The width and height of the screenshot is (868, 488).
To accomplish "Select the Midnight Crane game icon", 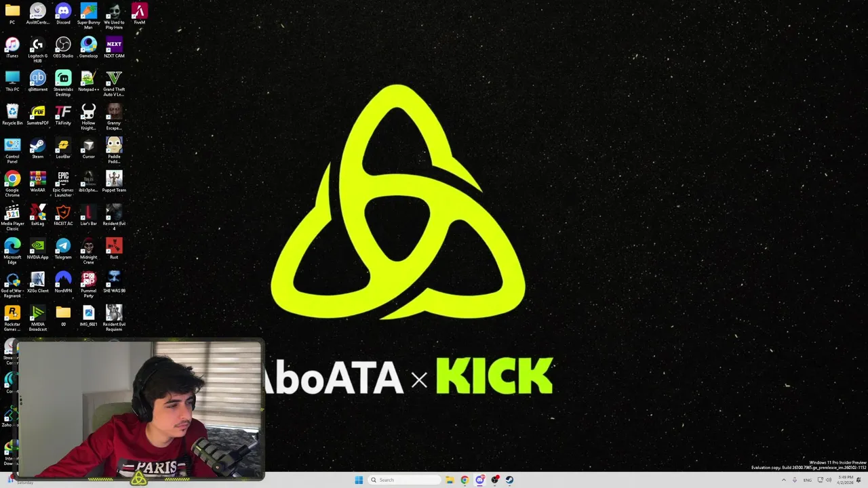I will point(88,251).
